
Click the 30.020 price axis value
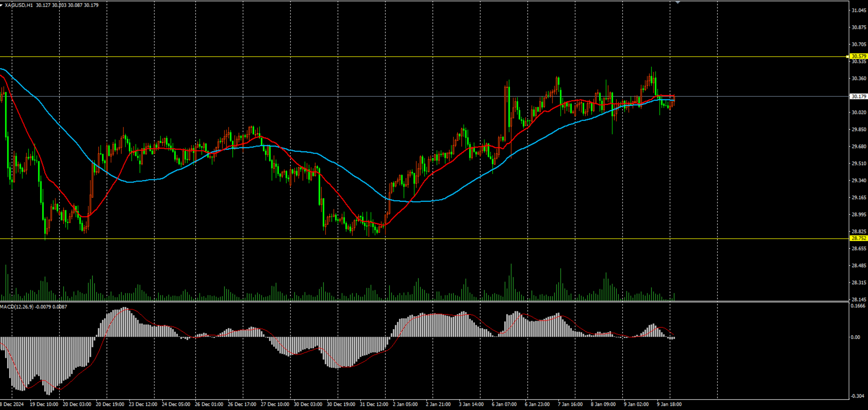[859, 113]
